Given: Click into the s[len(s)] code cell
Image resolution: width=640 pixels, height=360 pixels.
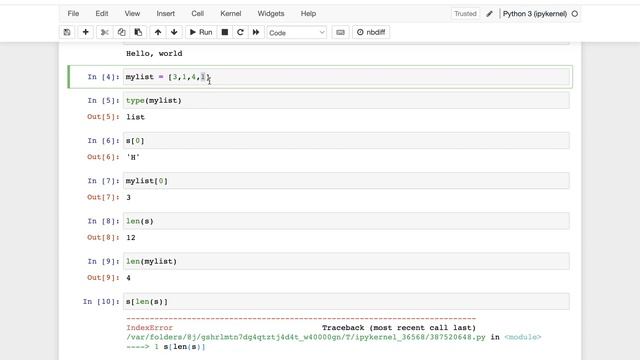Looking at the screenshot, I should pos(346,301).
